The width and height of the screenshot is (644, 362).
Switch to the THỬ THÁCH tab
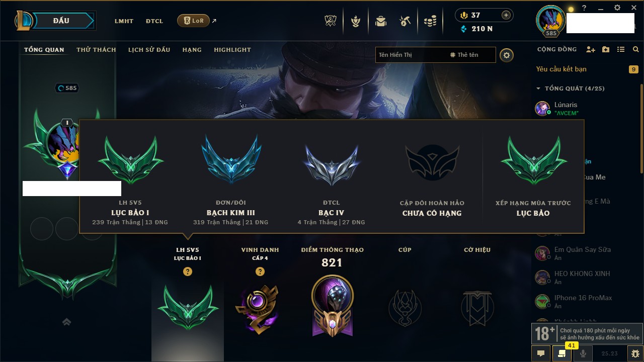(96, 50)
